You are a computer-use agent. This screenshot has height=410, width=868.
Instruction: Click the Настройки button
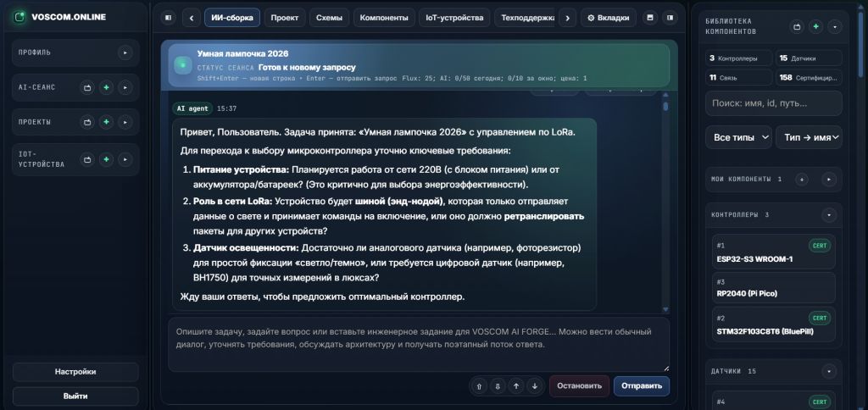(x=75, y=372)
